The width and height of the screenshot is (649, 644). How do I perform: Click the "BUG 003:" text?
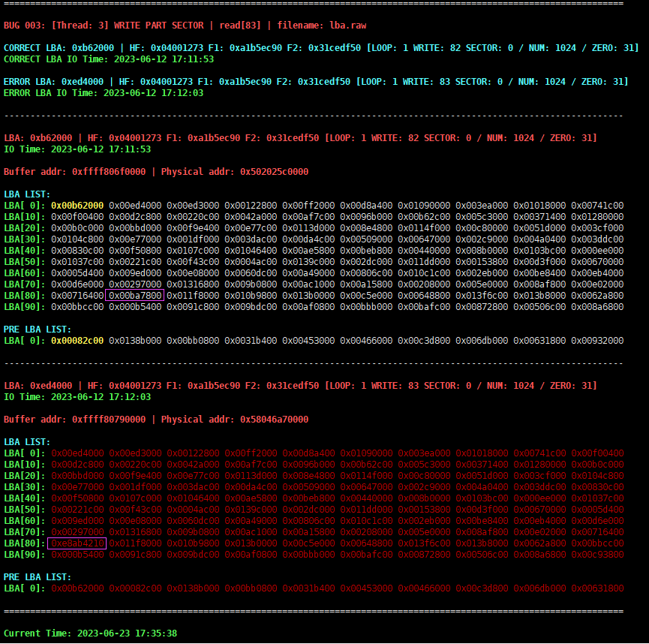(x=25, y=26)
